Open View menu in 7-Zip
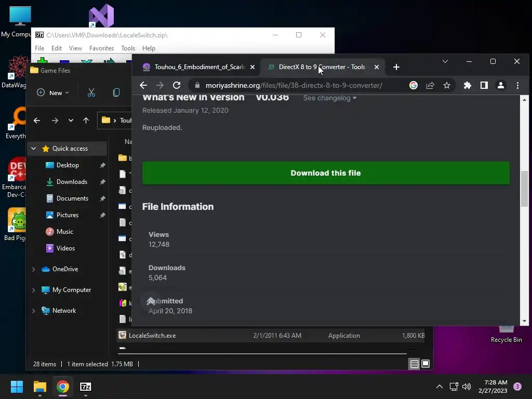 (x=75, y=48)
